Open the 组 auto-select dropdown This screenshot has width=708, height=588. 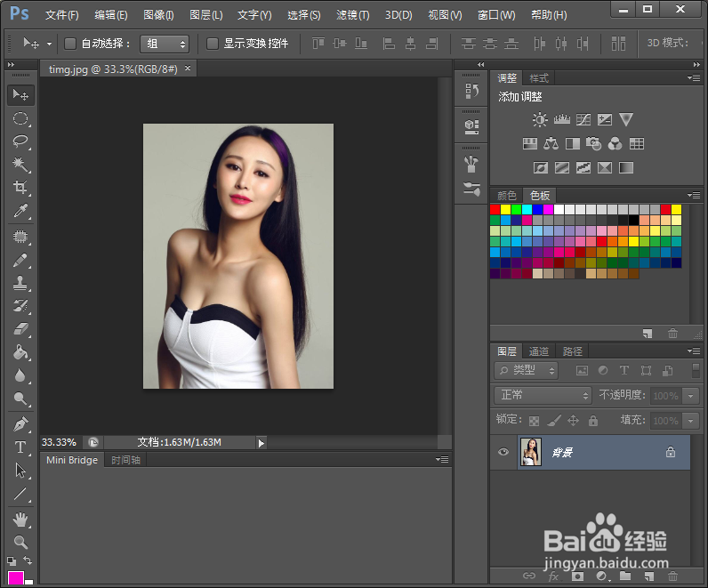[x=165, y=44]
